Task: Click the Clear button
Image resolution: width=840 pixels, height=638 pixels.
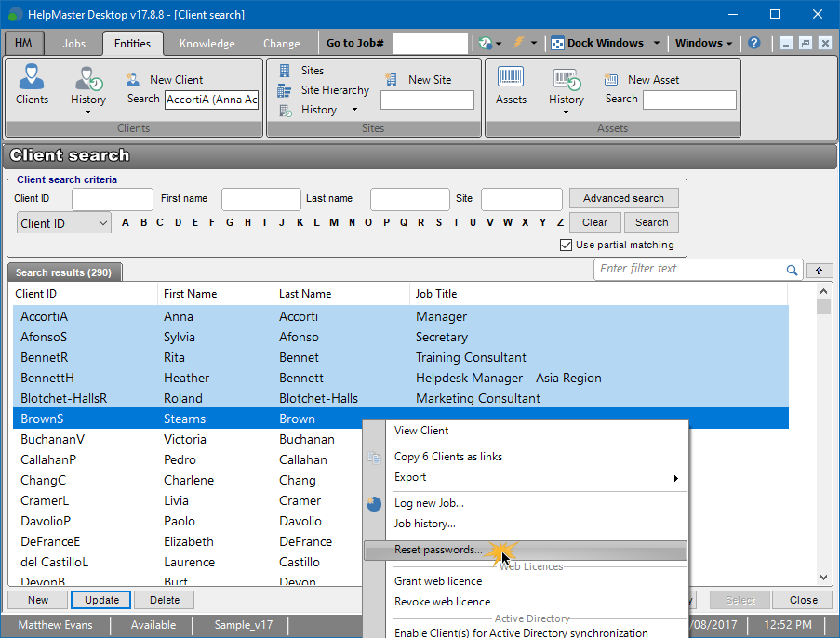Action: click(x=594, y=222)
